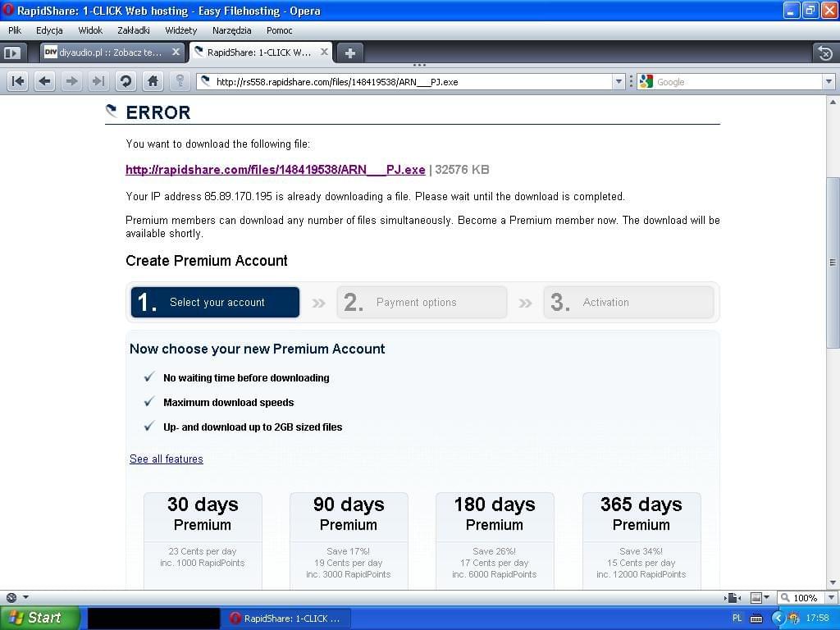Click the ARN___PJ.exe file link
Screen dimensions: 840x630
tap(276, 170)
